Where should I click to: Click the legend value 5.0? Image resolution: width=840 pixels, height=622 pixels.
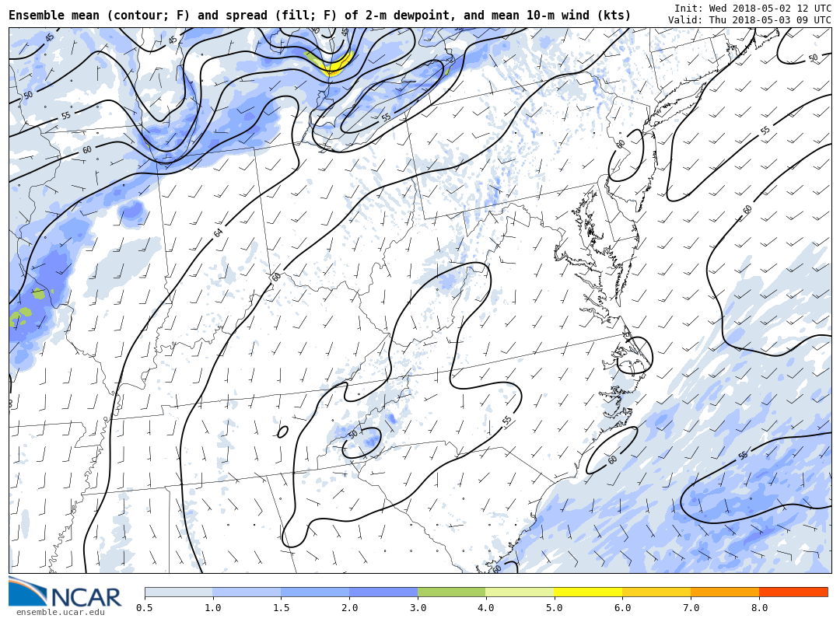coord(555,608)
